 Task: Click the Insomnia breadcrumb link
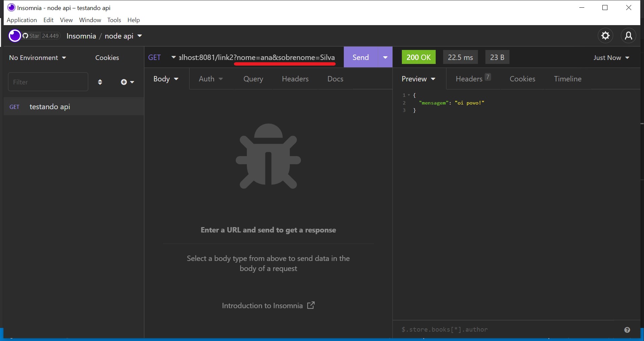pos(81,36)
